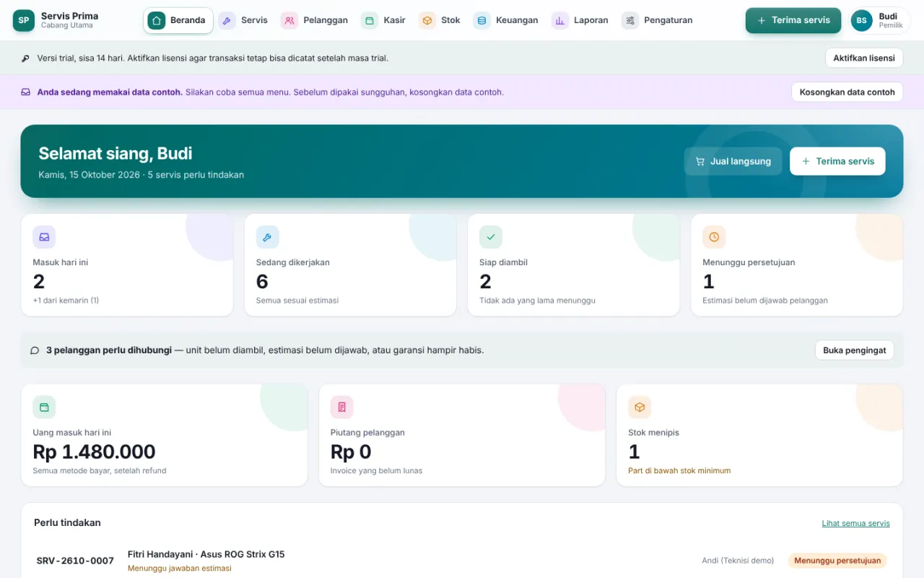The image size is (924, 578).
Task: Click Kosongkan data contoh button
Action: click(x=847, y=92)
